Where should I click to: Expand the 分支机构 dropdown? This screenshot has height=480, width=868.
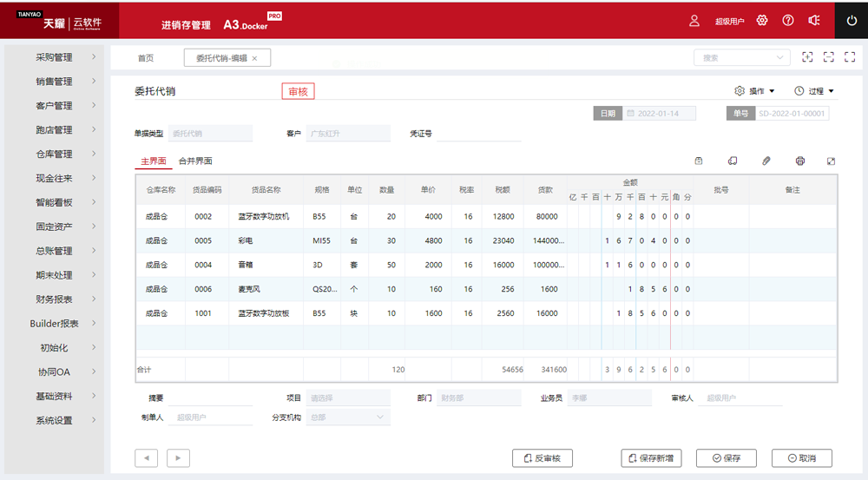pos(379,418)
